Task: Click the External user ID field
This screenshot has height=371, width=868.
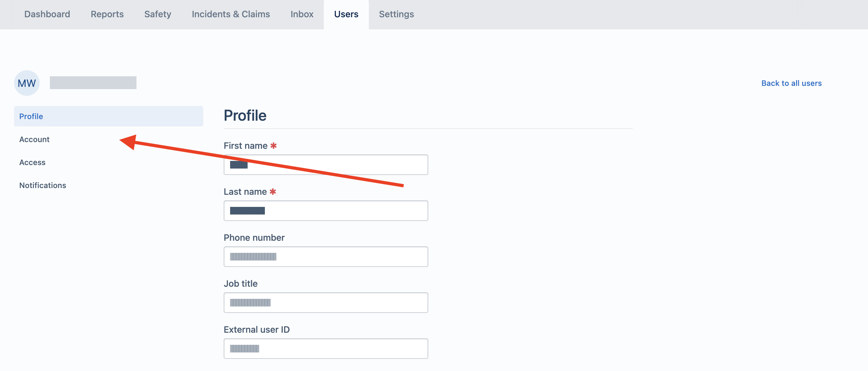Action: tap(325, 348)
